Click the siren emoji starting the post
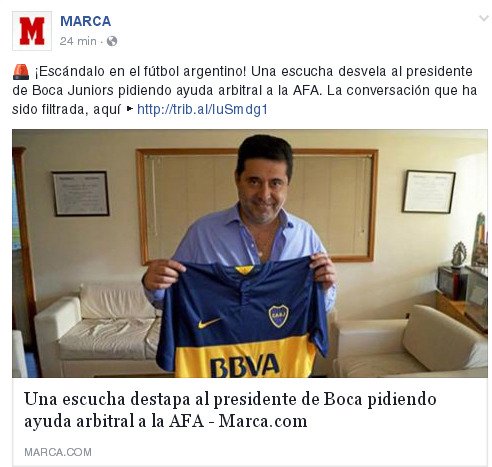Screen dimensions: 492x467 21,72
